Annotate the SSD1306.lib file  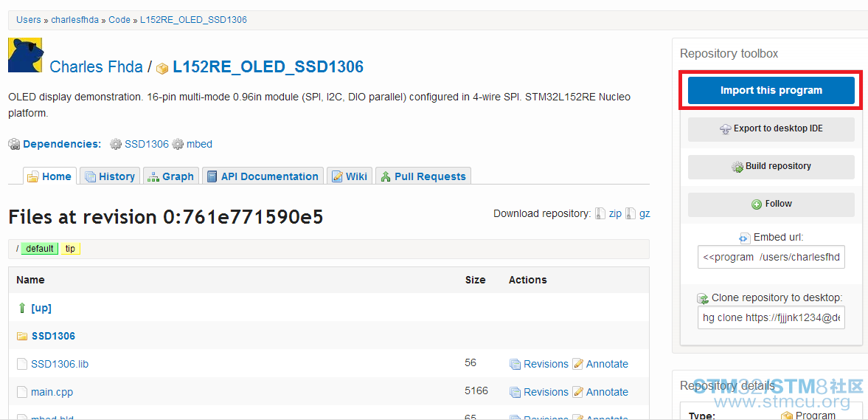[x=607, y=364]
